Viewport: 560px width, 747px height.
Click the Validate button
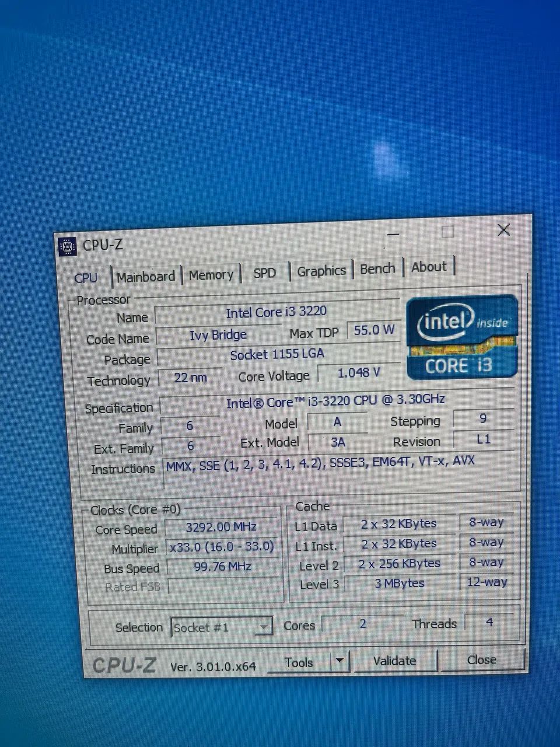[x=395, y=661]
